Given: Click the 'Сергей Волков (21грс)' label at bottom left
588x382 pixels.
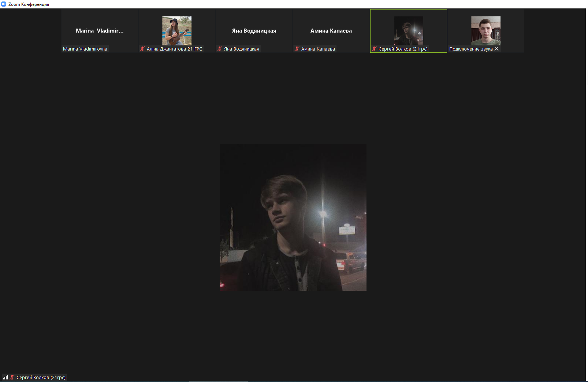Looking at the screenshot, I should (41, 377).
